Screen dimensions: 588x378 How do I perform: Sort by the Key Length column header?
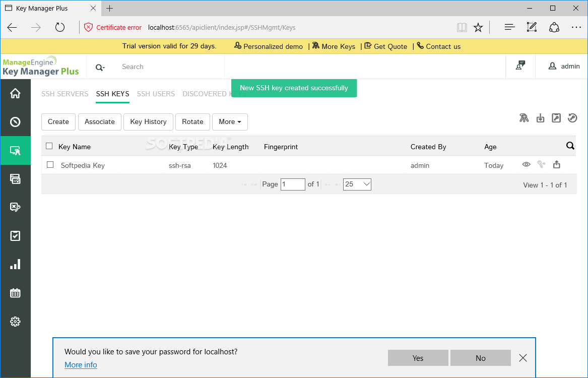tap(230, 147)
